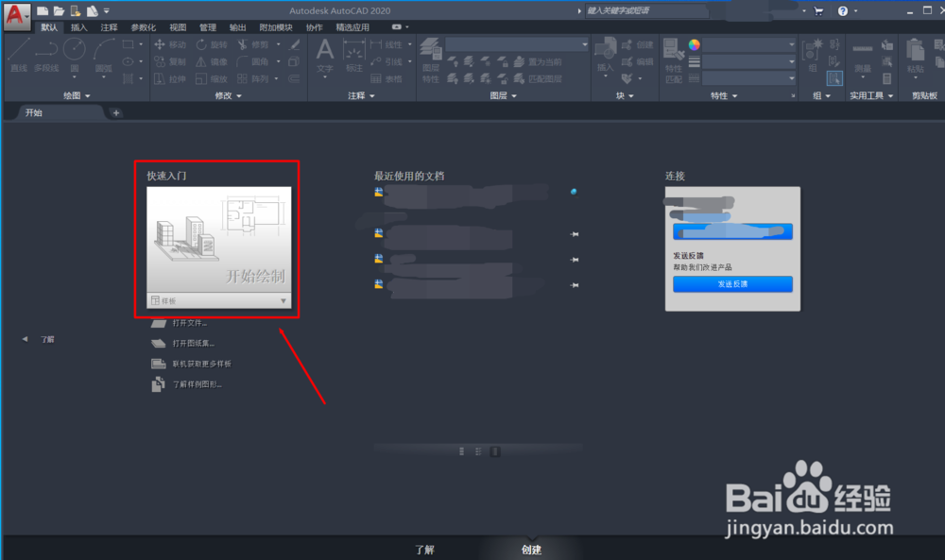Select the Table (表格) tool
Screen dimensions: 945x560
[x=387, y=79]
